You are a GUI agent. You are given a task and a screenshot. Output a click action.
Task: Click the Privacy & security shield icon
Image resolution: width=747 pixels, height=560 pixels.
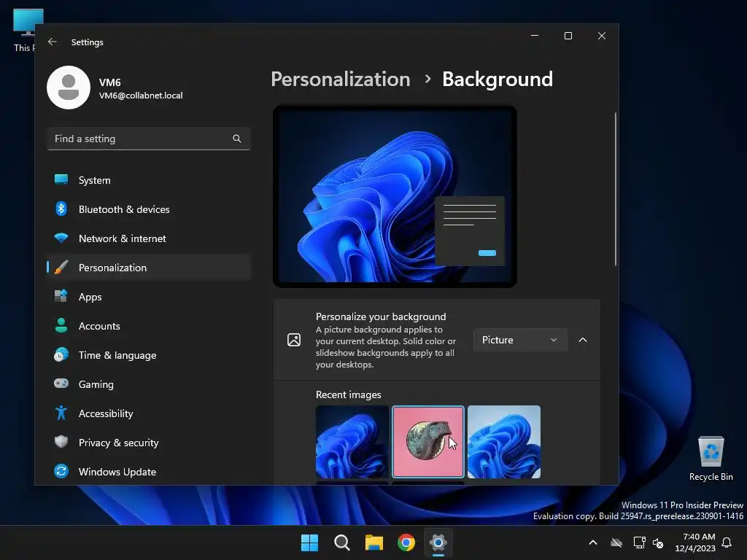pyautogui.click(x=61, y=442)
